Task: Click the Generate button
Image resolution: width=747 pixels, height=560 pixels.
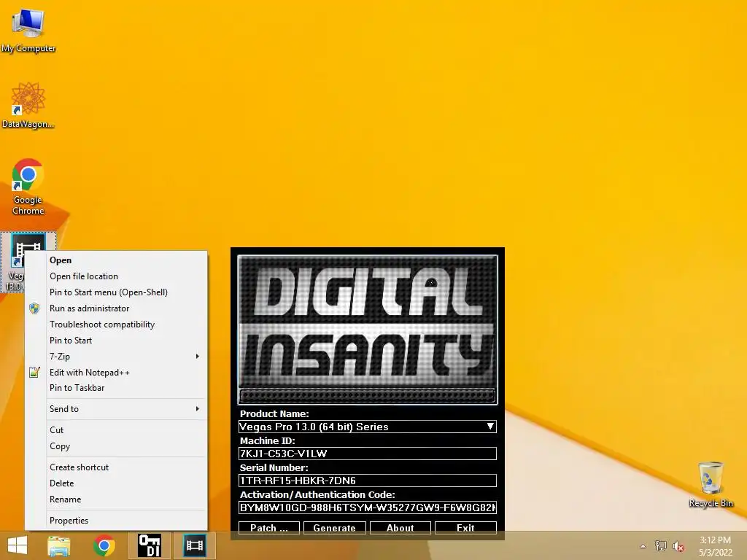Action: click(x=334, y=528)
